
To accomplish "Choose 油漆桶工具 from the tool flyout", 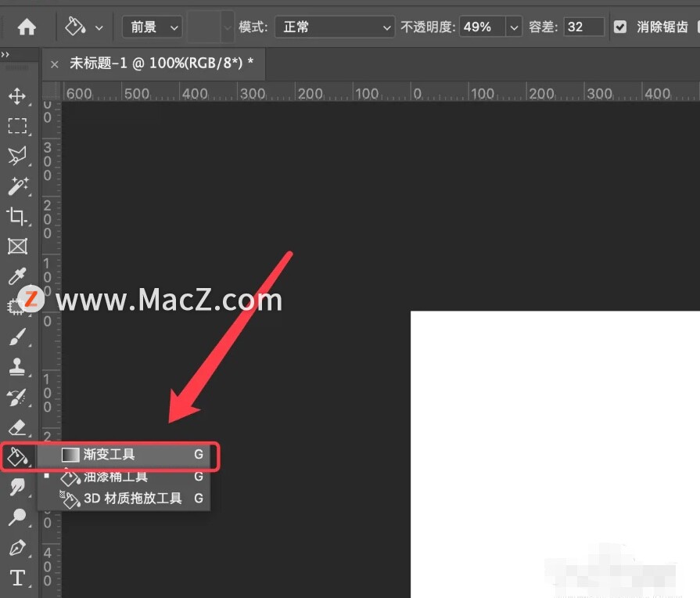I will click(x=124, y=477).
